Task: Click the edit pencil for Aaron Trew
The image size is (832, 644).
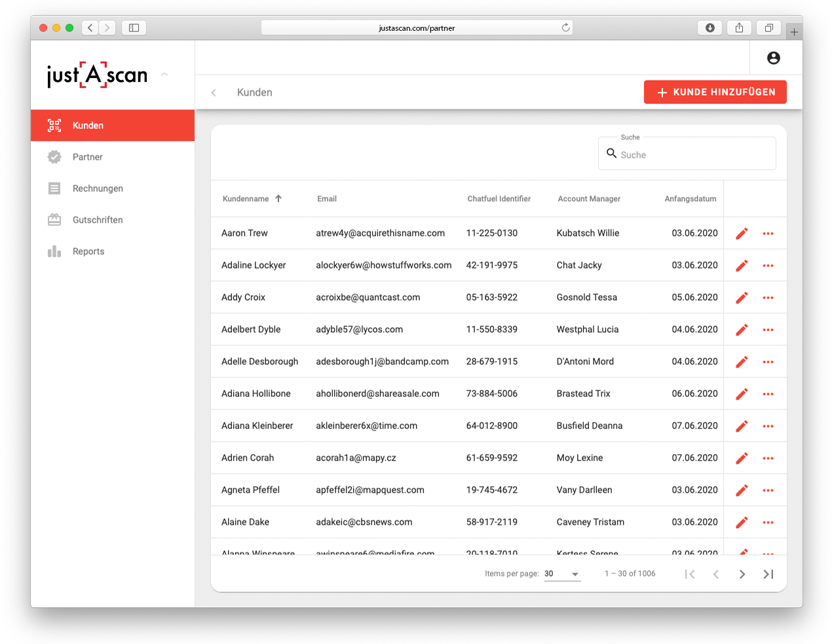Action: pos(742,234)
